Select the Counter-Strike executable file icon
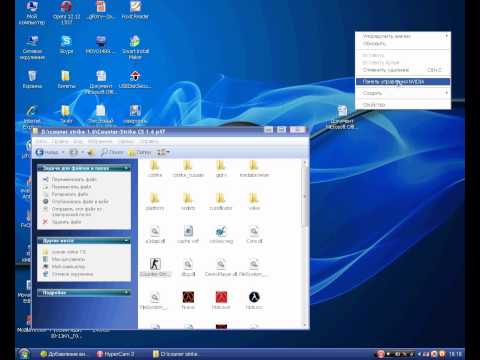The image size is (480, 360). click(x=155, y=264)
